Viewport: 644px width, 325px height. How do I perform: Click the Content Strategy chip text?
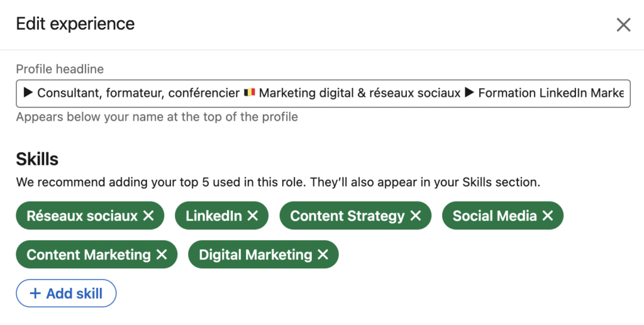(x=347, y=216)
